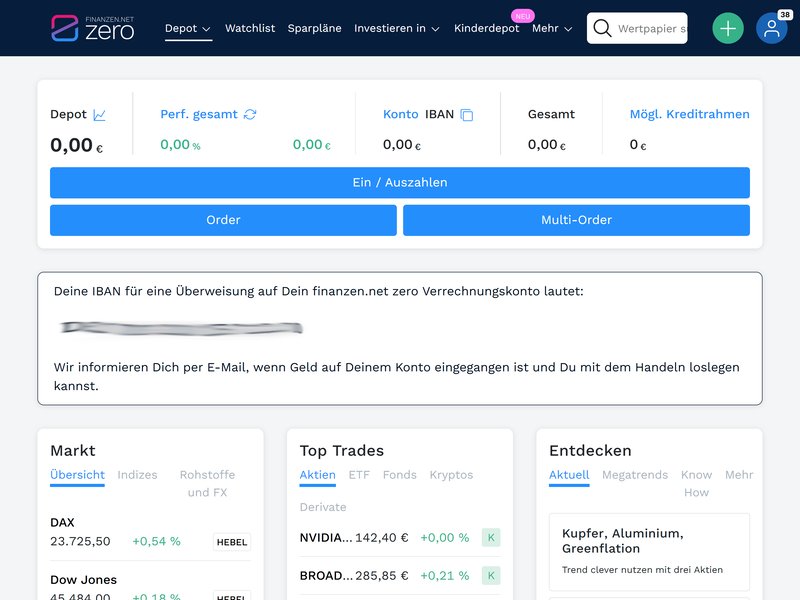
Task: Open the Depot chart icon
Action: (x=99, y=115)
